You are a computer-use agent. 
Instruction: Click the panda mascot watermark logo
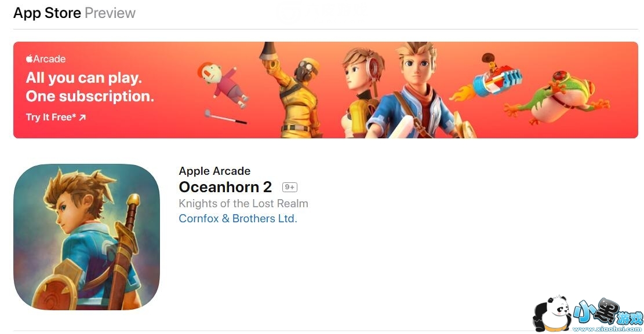pyautogui.click(x=552, y=314)
